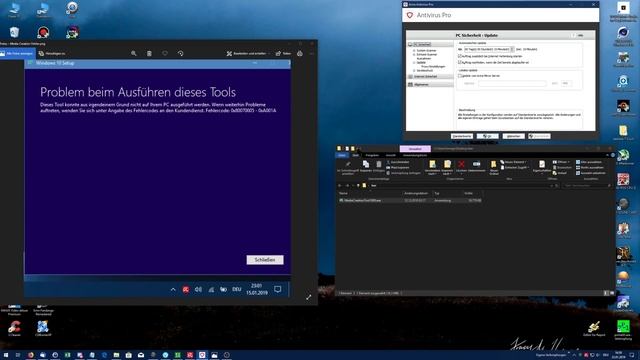The image size is (640, 360).
Task: Click red X Löschen icon in Explorer
Action: tap(461, 164)
